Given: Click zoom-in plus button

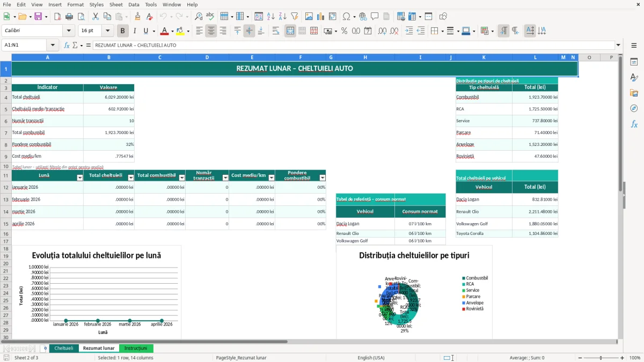Looking at the screenshot, I should click(x=623, y=358).
